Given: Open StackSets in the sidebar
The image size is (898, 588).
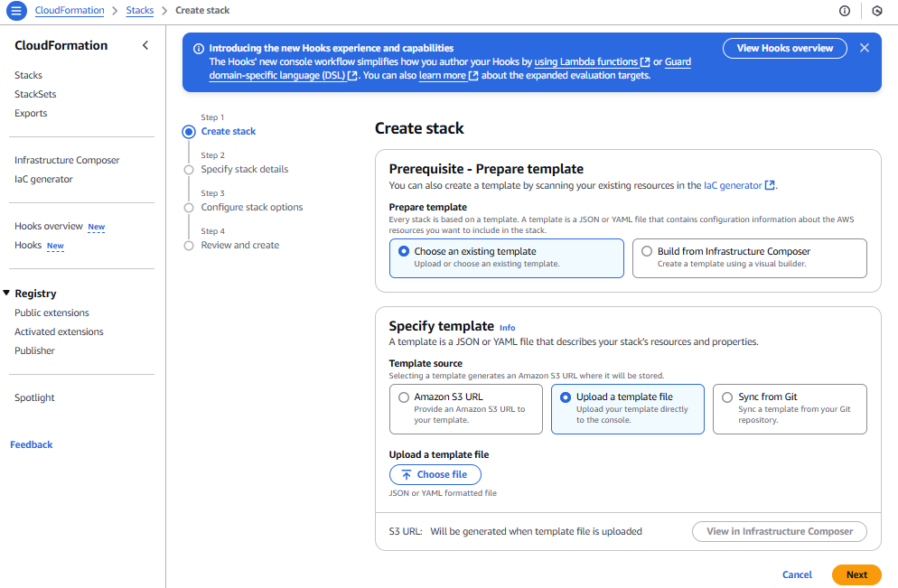Looking at the screenshot, I should [x=35, y=94].
